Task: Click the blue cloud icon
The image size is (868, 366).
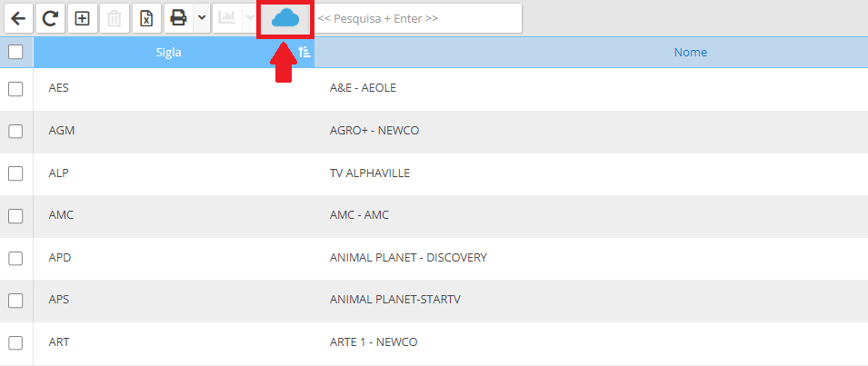Action: tap(285, 19)
